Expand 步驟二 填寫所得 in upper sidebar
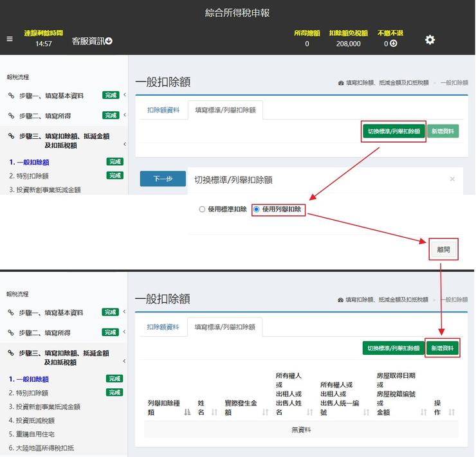This screenshot has height=457, width=476. click(124, 116)
